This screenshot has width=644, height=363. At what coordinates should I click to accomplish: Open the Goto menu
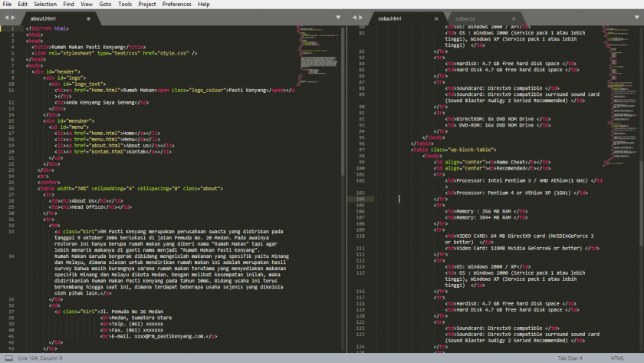pyautogui.click(x=105, y=4)
